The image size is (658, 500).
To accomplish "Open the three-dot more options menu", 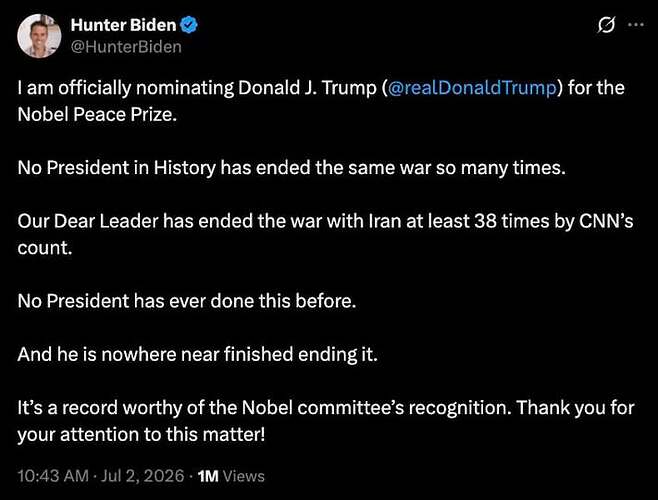I will pos(636,25).
